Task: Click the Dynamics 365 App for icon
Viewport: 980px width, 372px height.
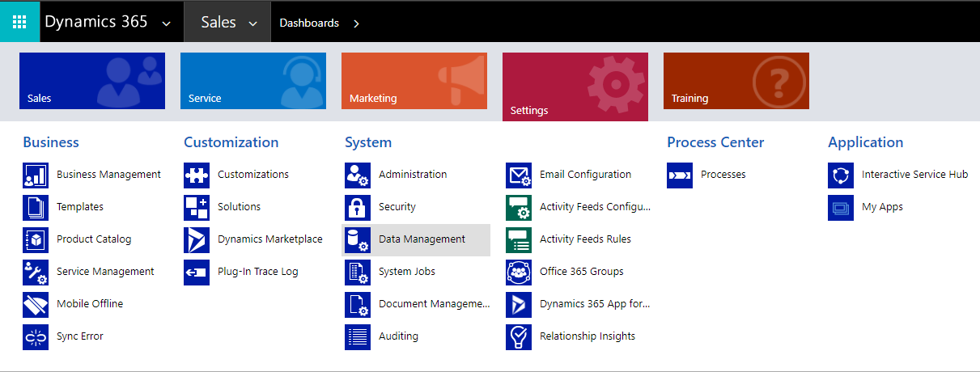Action: 519,305
